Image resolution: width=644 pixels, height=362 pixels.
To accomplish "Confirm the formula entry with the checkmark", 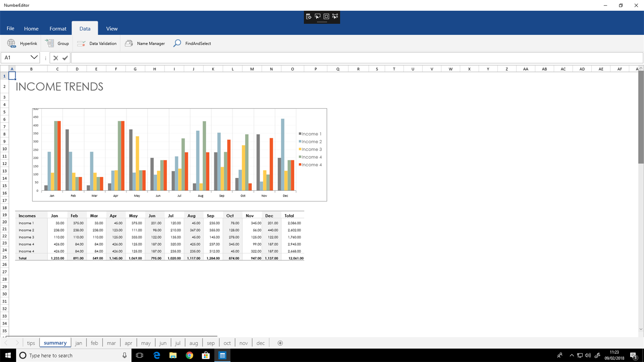I will click(65, 58).
